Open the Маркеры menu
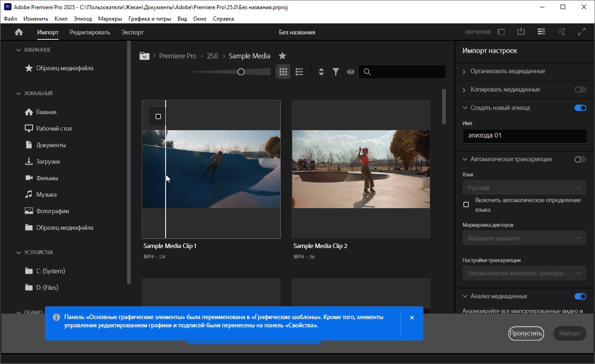This screenshot has height=364, width=595. click(110, 19)
